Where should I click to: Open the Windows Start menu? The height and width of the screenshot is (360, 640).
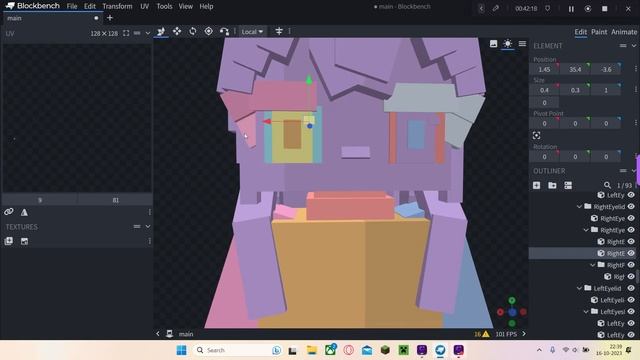click(x=181, y=350)
